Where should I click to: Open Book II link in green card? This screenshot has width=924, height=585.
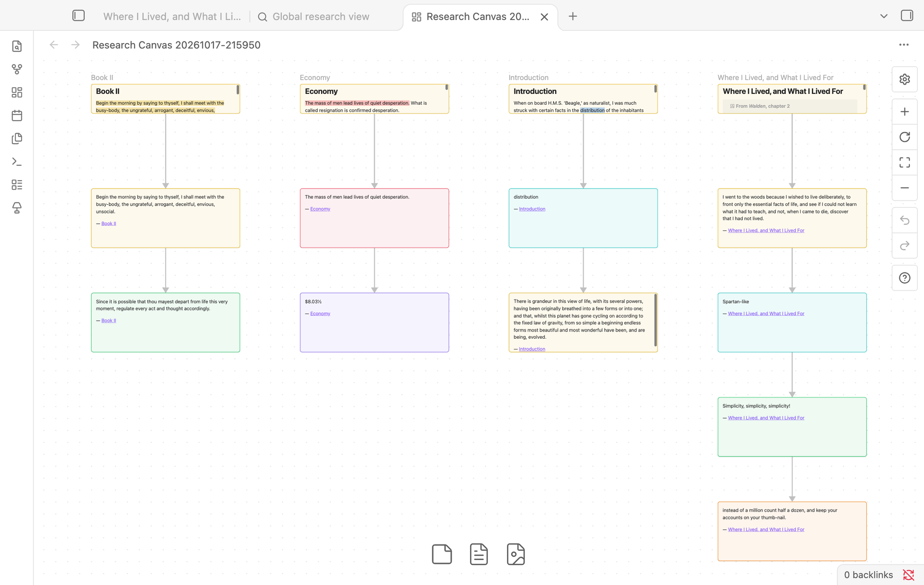point(108,321)
